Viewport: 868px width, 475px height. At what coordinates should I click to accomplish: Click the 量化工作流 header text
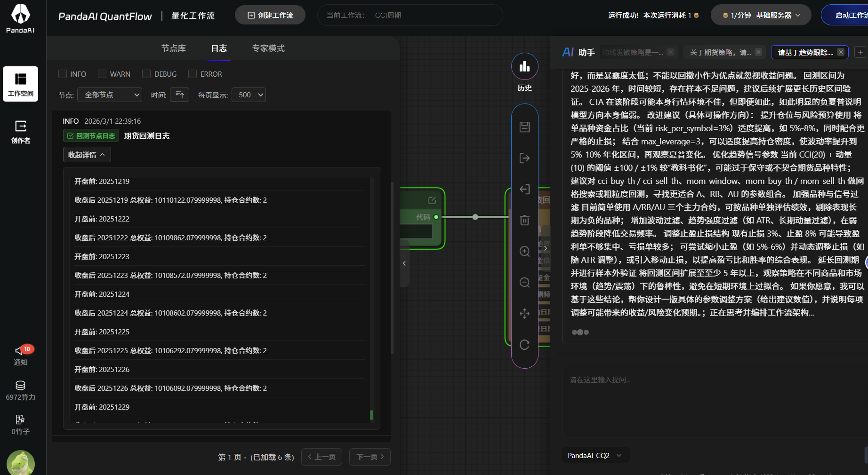pyautogui.click(x=193, y=16)
